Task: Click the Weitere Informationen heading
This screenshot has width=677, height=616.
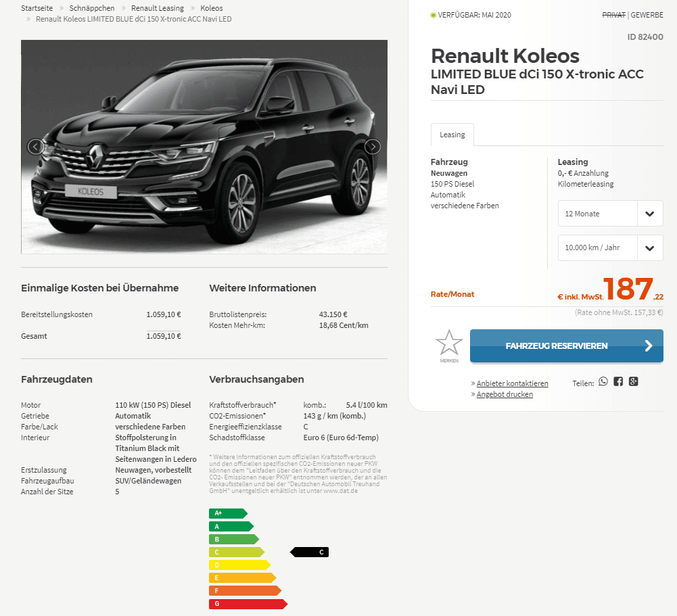Action: (x=262, y=288)
